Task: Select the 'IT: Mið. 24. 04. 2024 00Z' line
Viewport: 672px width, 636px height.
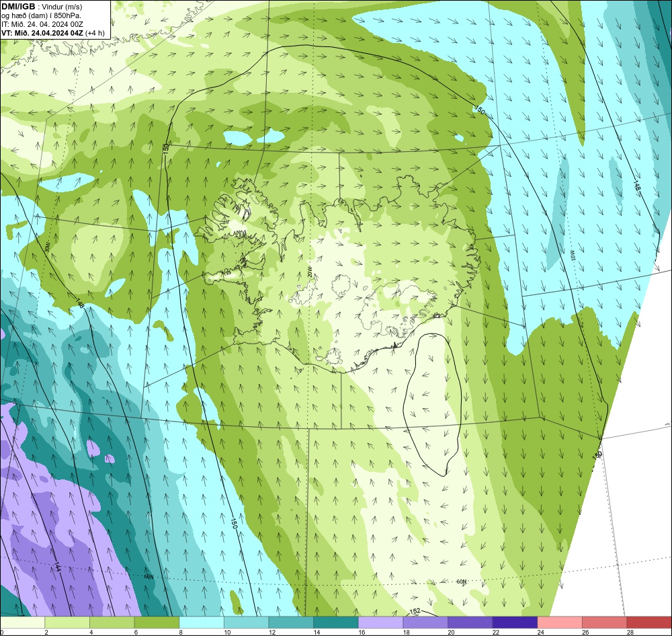Action: [42, 24]
